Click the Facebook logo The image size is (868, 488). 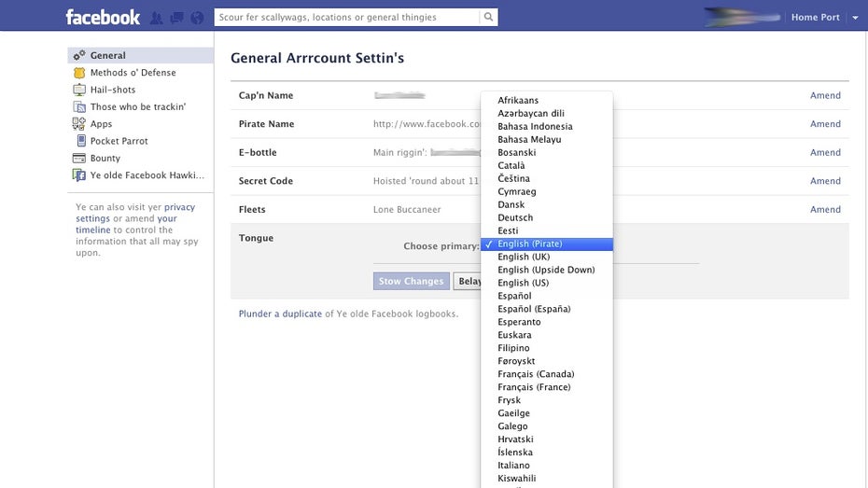coord(103,17)
